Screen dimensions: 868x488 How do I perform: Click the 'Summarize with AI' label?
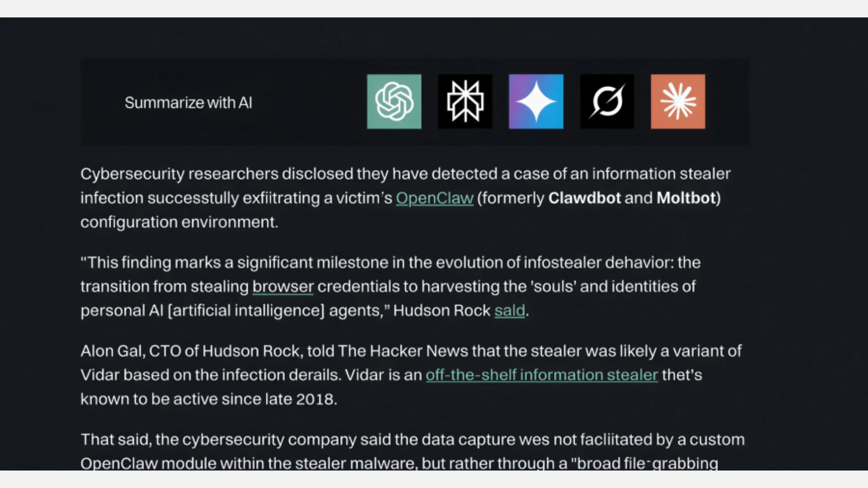tap(188, 103)
